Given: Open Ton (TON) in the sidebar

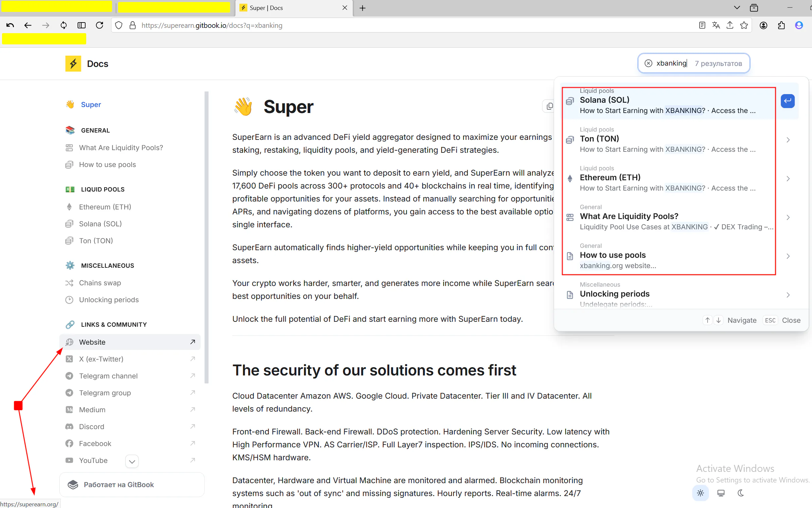Looking at the screenshot, I should click(x=130, y=241).
